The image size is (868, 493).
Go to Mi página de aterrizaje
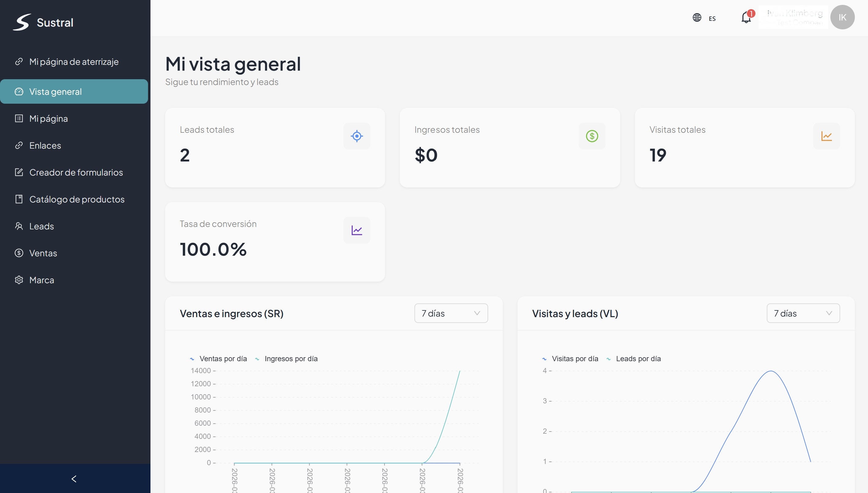[x=74, y=62]
